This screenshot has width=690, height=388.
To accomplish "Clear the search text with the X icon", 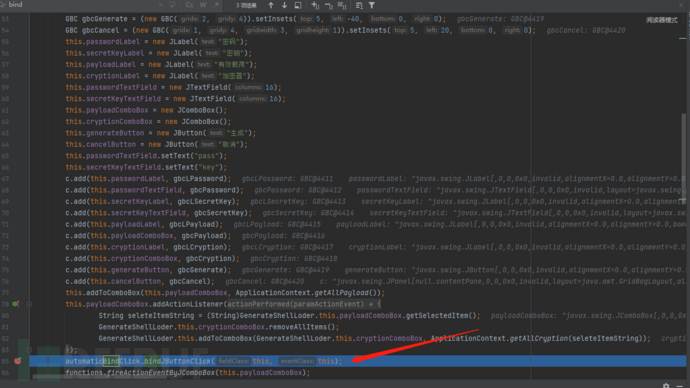I will (x=161, y=5).
